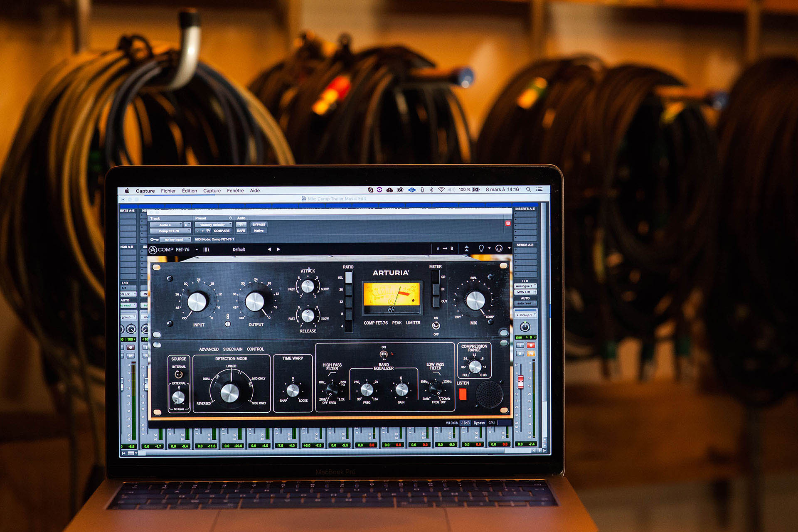Open the Fenêtre menu

click(x=235, y=191)
